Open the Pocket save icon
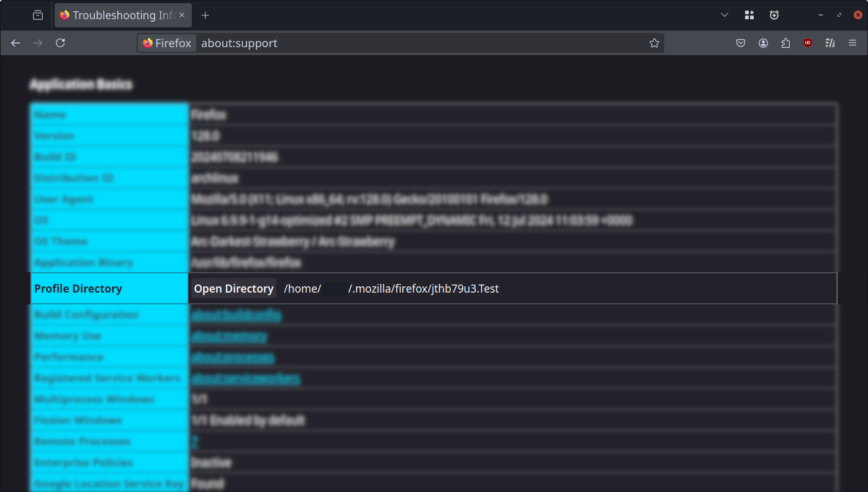The height and width of the screenshot is (492, 868). pyautogui.click(x=741, y=43)
